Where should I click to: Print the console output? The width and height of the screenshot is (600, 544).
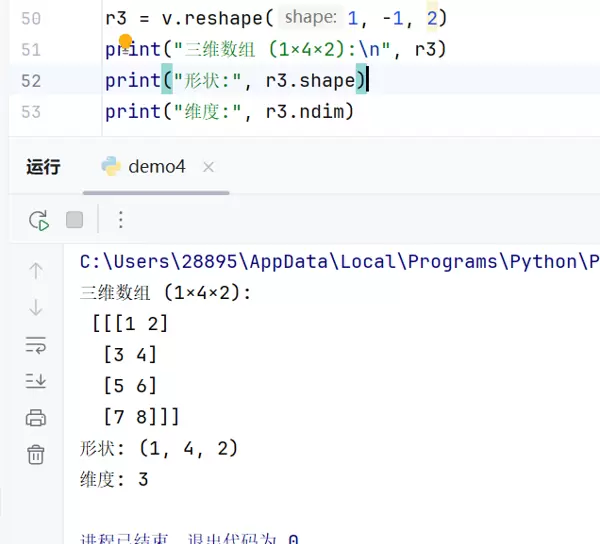pos(36,418)
